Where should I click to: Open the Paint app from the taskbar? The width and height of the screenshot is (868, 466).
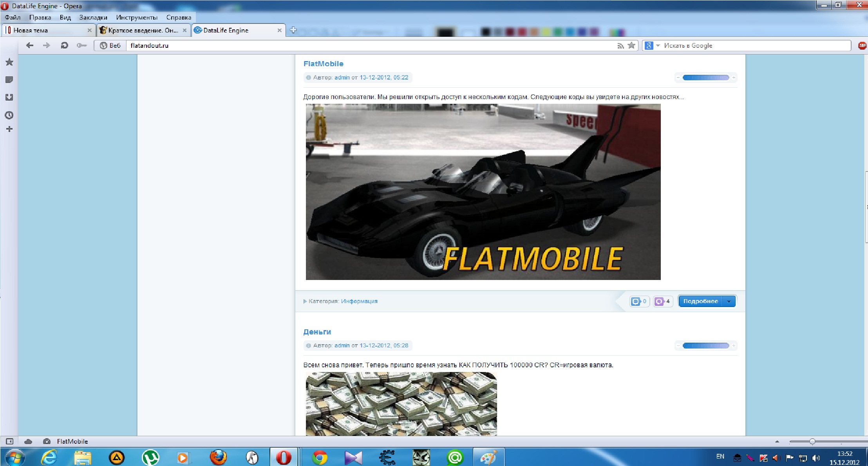point(488,457)
